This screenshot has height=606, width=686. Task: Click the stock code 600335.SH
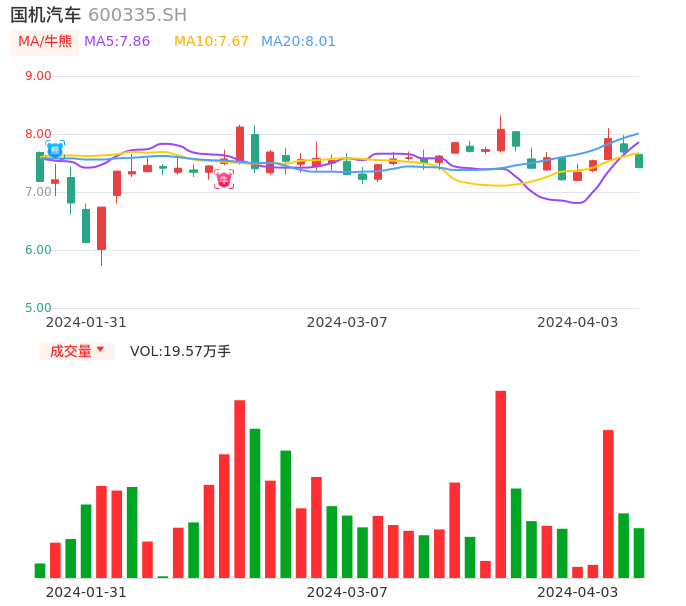point(137,15)
